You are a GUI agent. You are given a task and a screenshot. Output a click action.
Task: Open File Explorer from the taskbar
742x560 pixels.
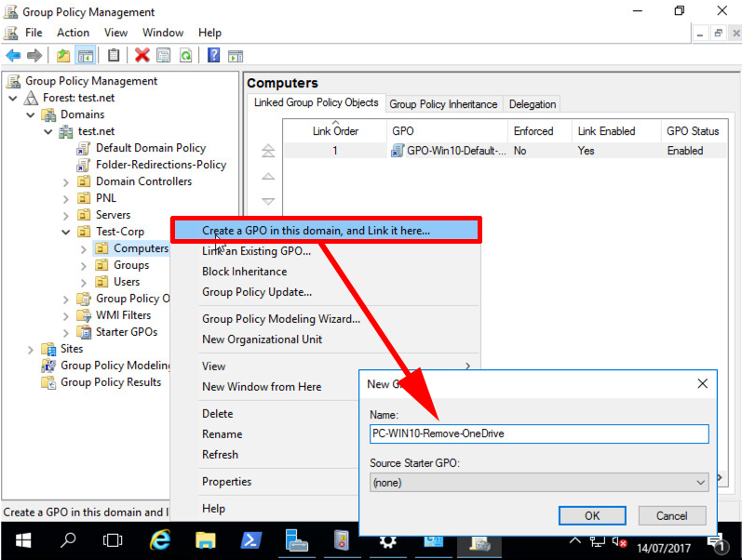tap(206, 540)
